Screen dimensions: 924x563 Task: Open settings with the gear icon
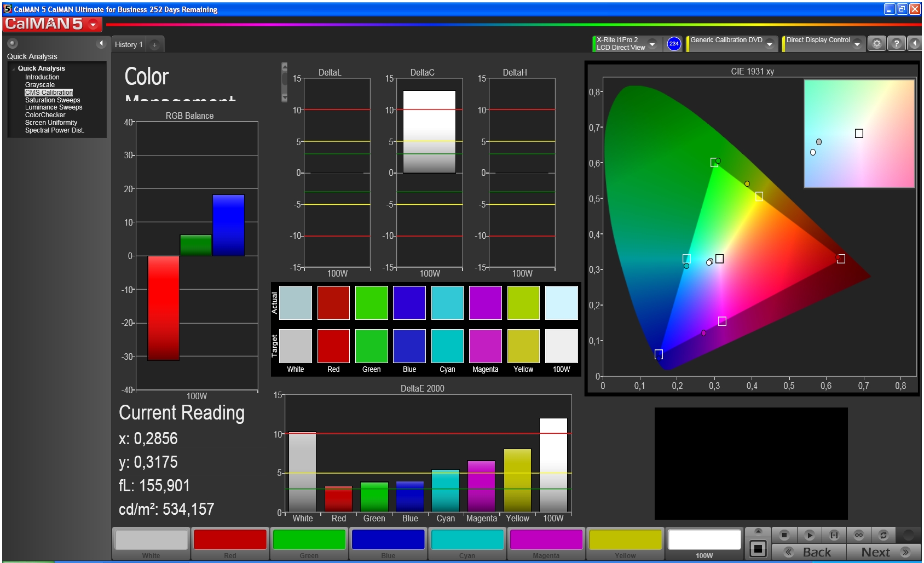tap(877, 43)
